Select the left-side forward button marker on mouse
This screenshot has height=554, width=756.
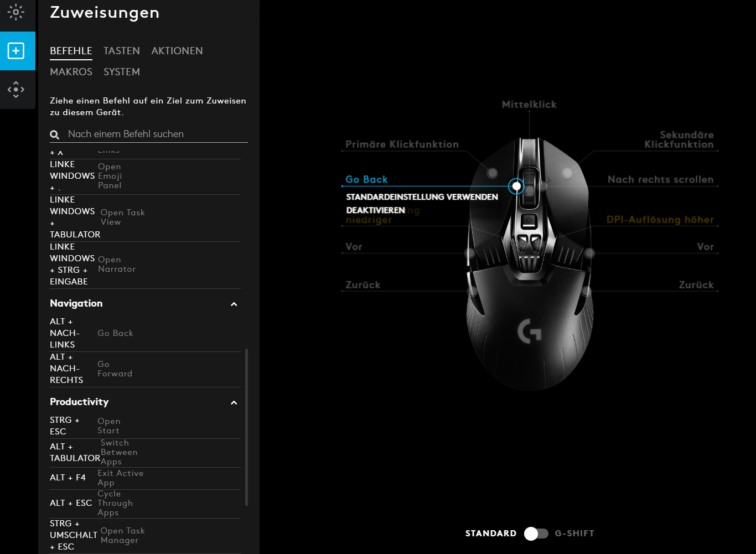coord(470,253)
